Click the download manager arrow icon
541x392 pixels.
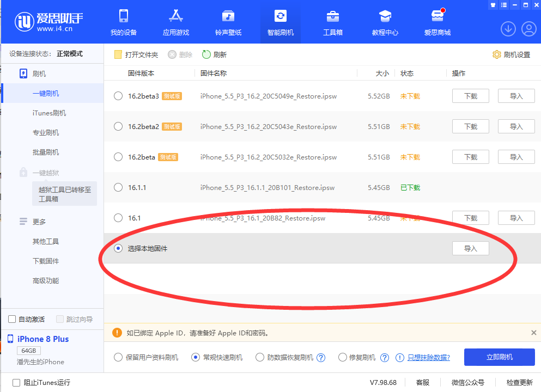[x=508, y=29]
